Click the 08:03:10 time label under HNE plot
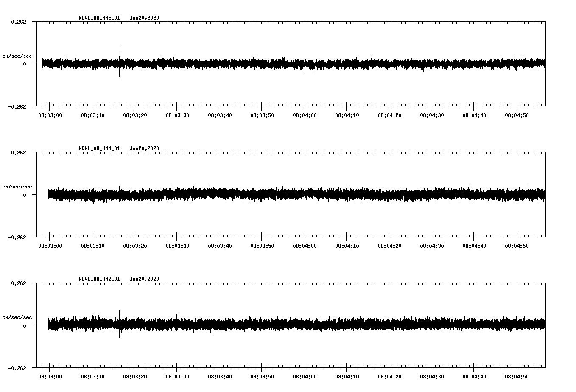This screenshot has width=576, height=392. (x=92, y=115)
